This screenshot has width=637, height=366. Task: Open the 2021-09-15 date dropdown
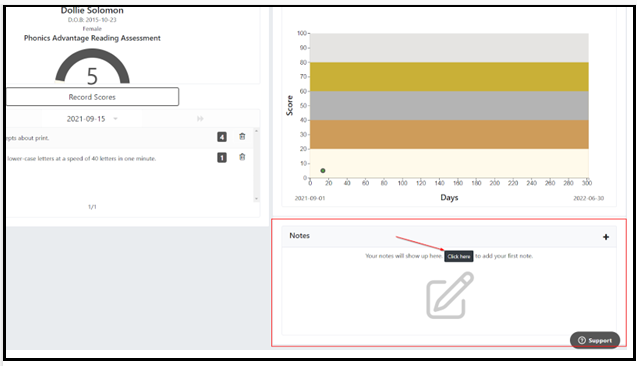point(92,119)
